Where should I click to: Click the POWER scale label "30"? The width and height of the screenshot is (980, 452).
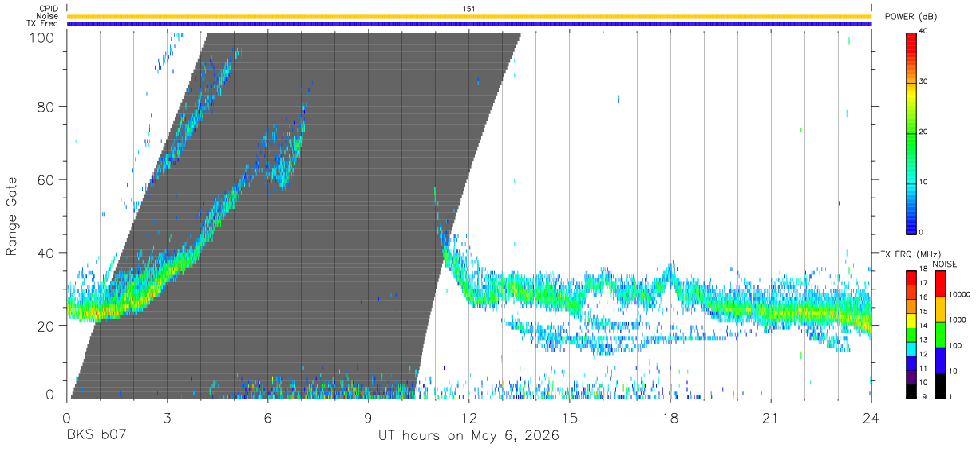pyautogui.click(x=923, y=82)
